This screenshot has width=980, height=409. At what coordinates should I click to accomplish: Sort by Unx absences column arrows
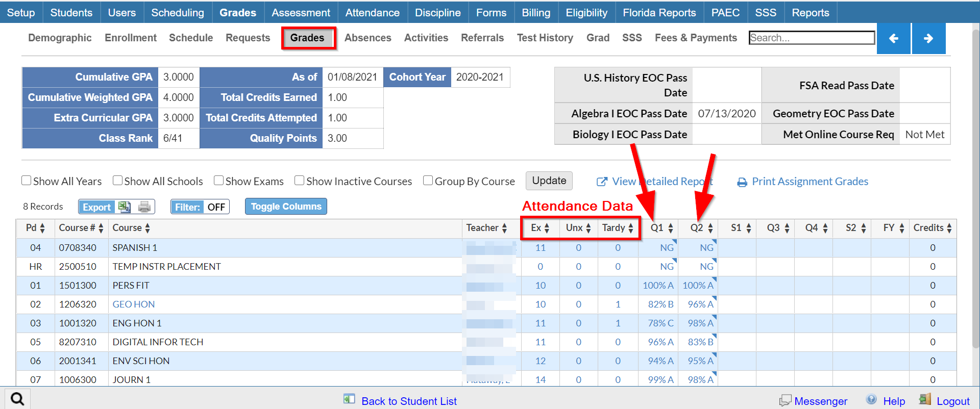pos(589,228)
